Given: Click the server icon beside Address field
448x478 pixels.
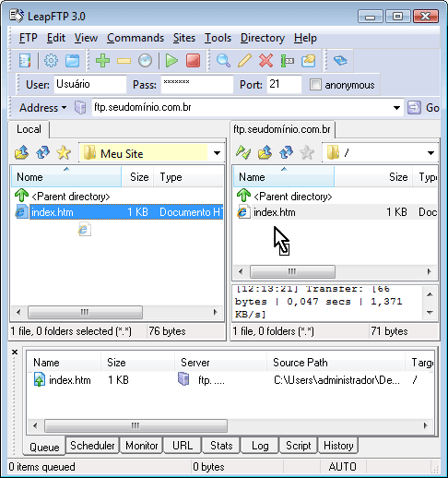Looking at the screenshot, I should (80, 107).
